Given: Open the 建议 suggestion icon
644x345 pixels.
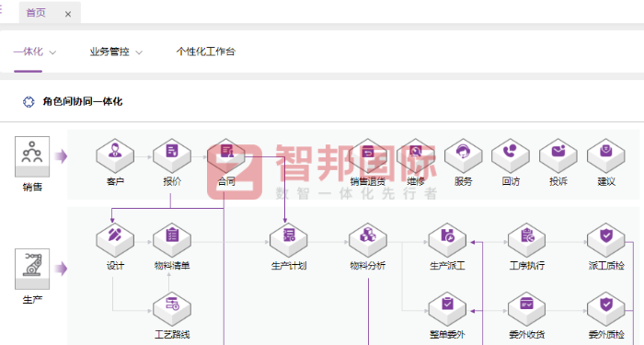Looking at the screenshot, I should pyautogui.click(x=605, y=155).
